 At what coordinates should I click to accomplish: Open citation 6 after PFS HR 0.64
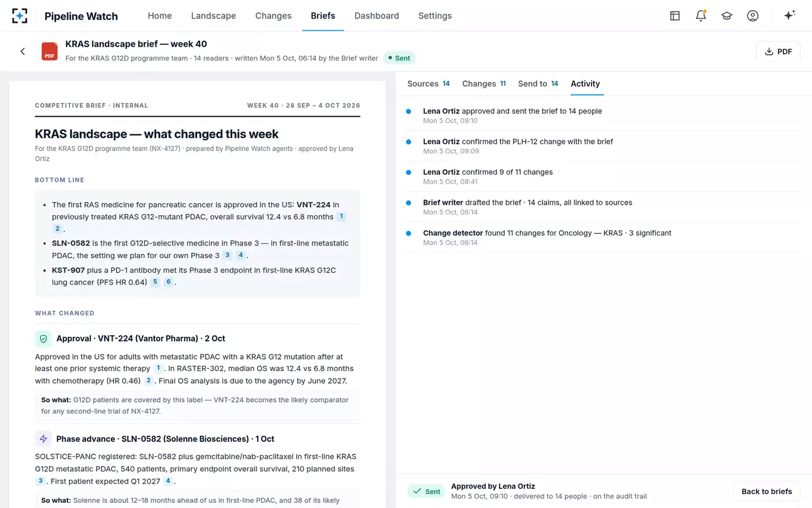coord(168,282)
